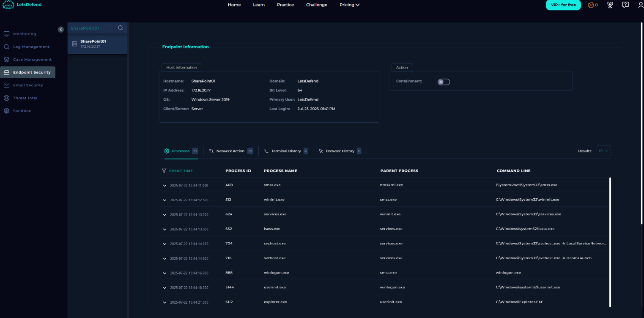Image resolution: width=644 pixels, height=318 pixels.
Task: Click the process table vertical scrollbar
Action: [x=610, y=242]
